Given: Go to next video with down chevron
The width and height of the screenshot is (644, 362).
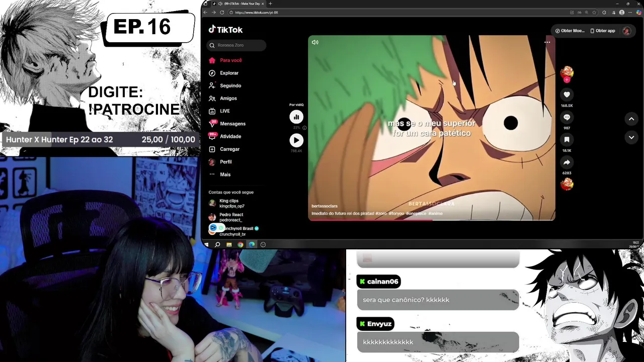Looking at the screenshot, I should tap(631, 137).
